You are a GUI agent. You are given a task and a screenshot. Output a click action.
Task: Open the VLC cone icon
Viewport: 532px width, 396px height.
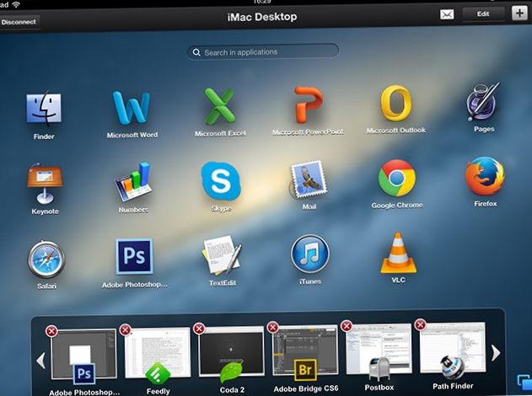click(398, 253)
